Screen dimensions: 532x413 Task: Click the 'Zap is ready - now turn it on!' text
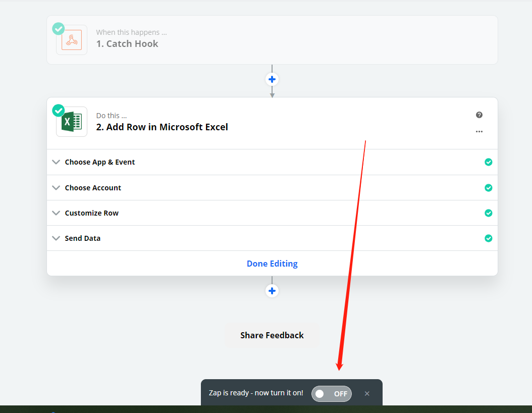click(x=256, y=393)
